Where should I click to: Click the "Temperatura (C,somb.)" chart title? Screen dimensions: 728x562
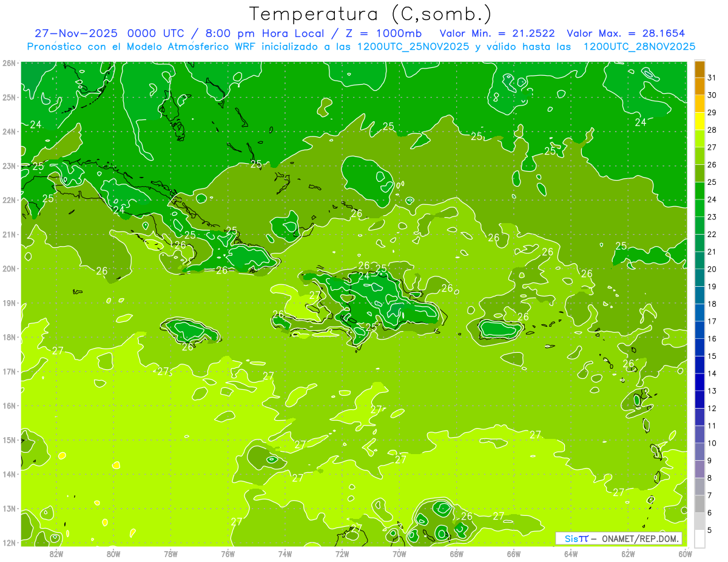369,14
